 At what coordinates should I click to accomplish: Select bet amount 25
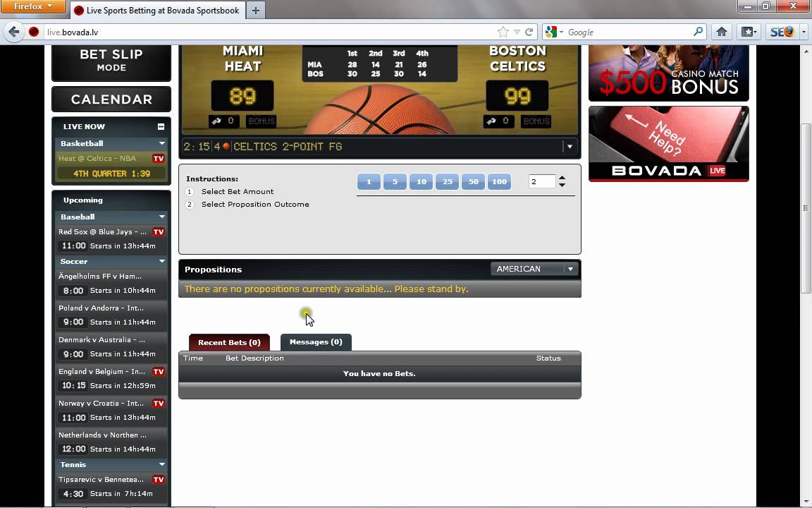(447, 182)
